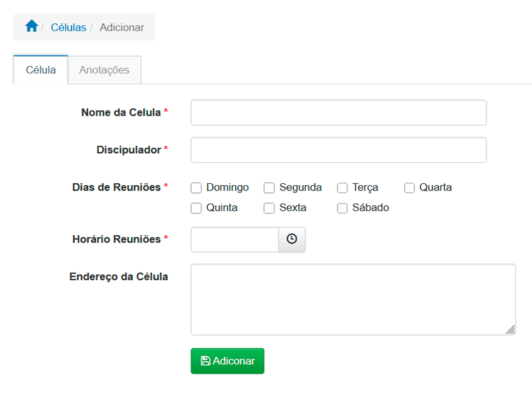The image size is (532, 409).
Task: Switch to the Anotações tab
Action: click(104, 70)
